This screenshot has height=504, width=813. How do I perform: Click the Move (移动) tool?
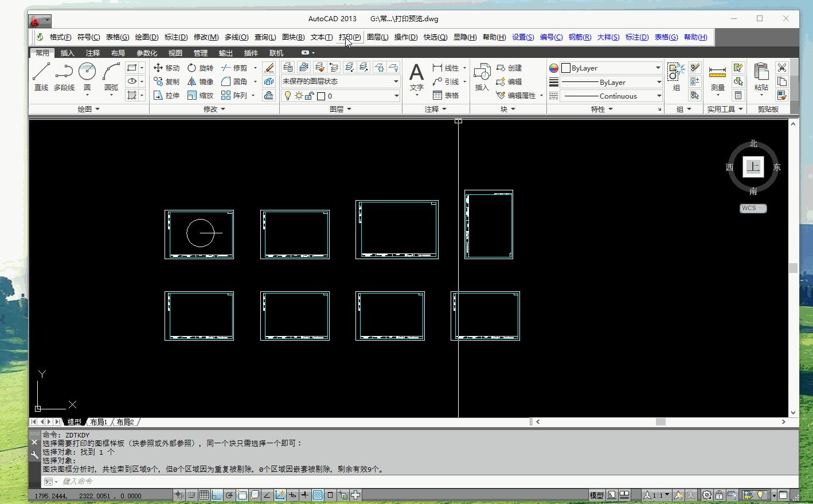click(167, 68)
